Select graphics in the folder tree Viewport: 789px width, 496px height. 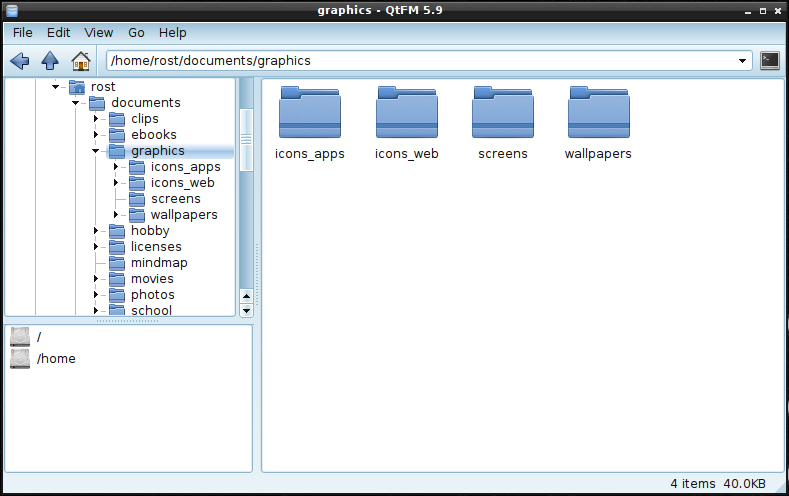pos(158,151)
